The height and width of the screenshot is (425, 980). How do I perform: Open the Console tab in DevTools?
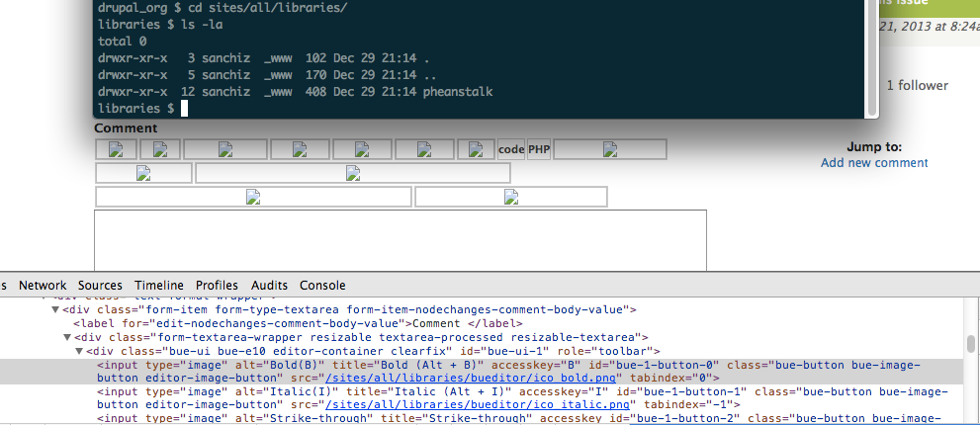pos(322,285)
